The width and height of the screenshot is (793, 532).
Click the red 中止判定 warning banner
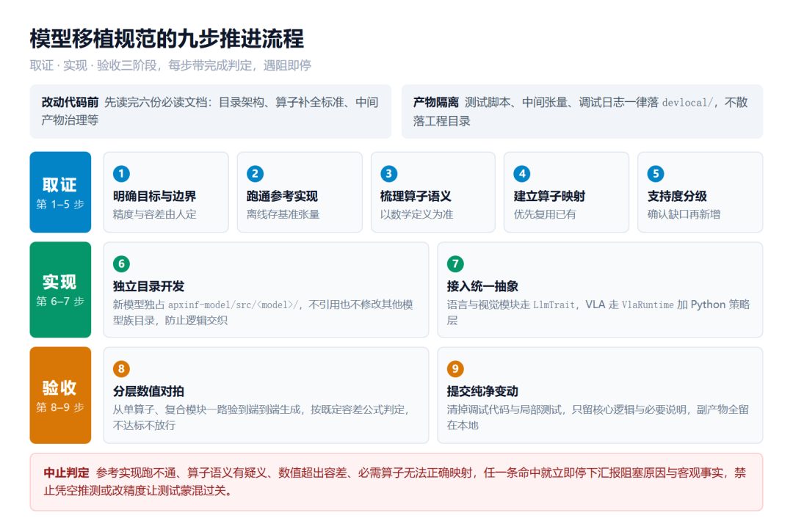tap(396, 482)
